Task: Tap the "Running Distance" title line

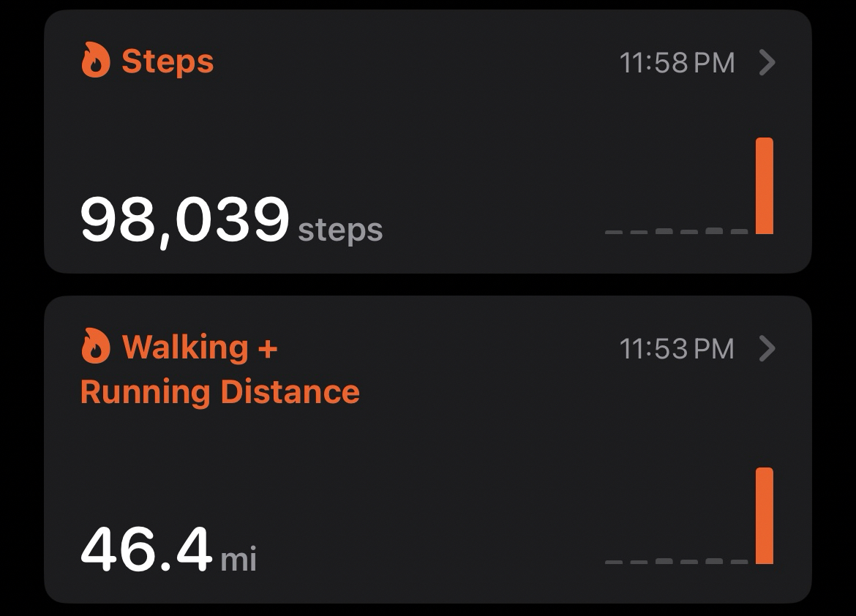Action: [219, 391]
